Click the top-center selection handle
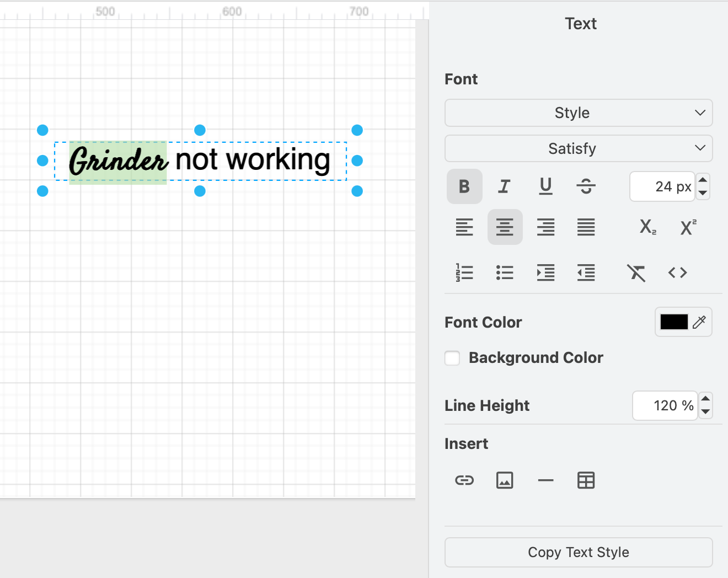Image resolution: width=728 pixels, height=578 pixels. 200,130
